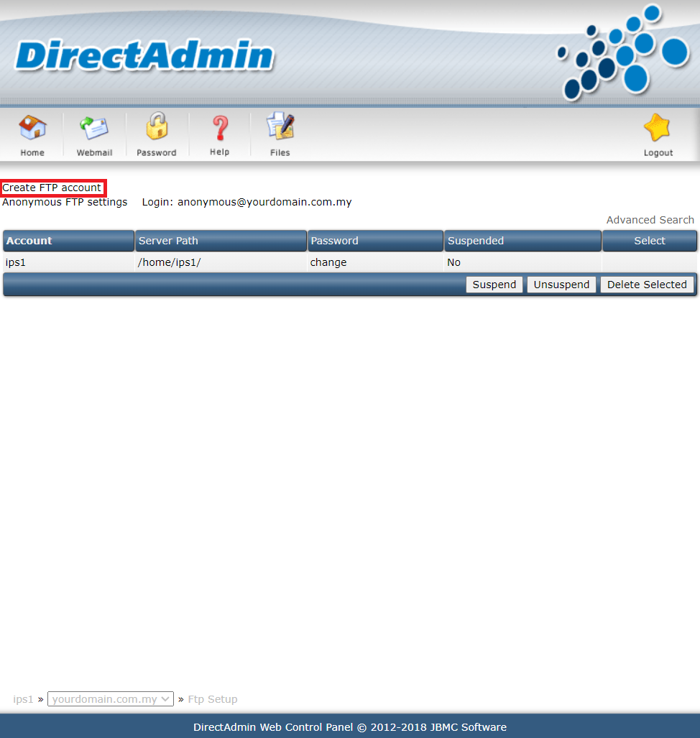Open the Files manager icon
Image resolution: width=700 pixels, height=738 pixels.
(x=280, y=129)
